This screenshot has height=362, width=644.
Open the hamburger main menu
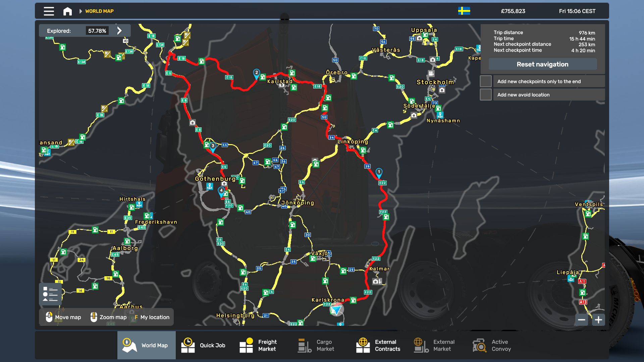[x=49, y=11]
